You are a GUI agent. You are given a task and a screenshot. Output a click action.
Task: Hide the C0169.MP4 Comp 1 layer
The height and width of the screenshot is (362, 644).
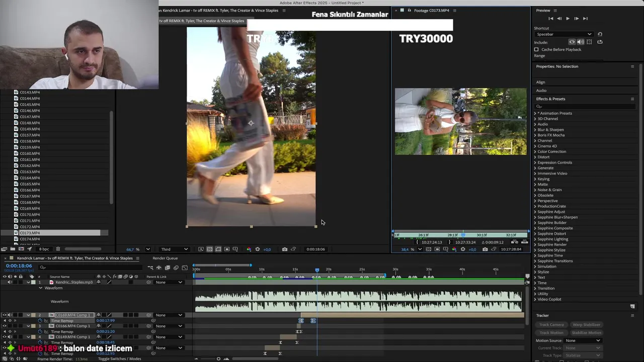click(5, 315)
